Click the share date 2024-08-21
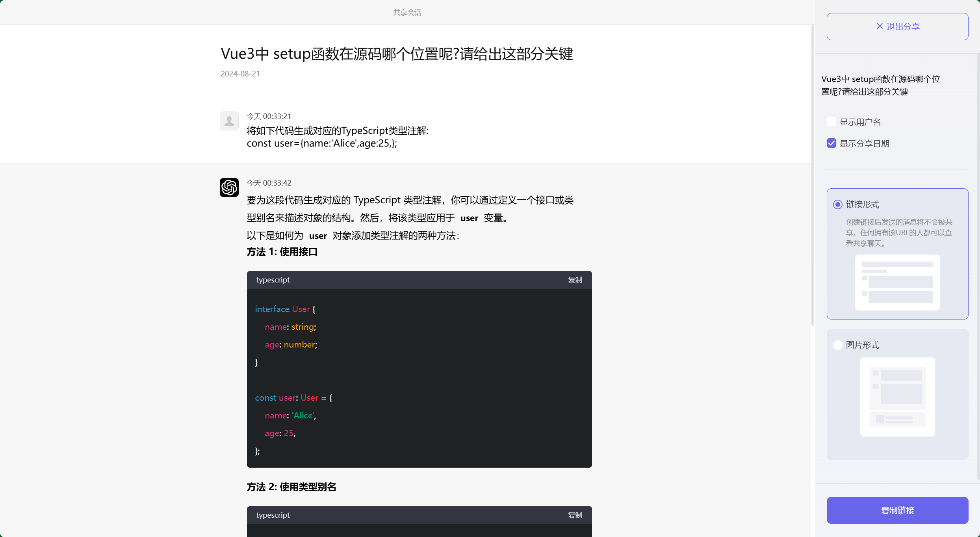 [x=240, y=74]
